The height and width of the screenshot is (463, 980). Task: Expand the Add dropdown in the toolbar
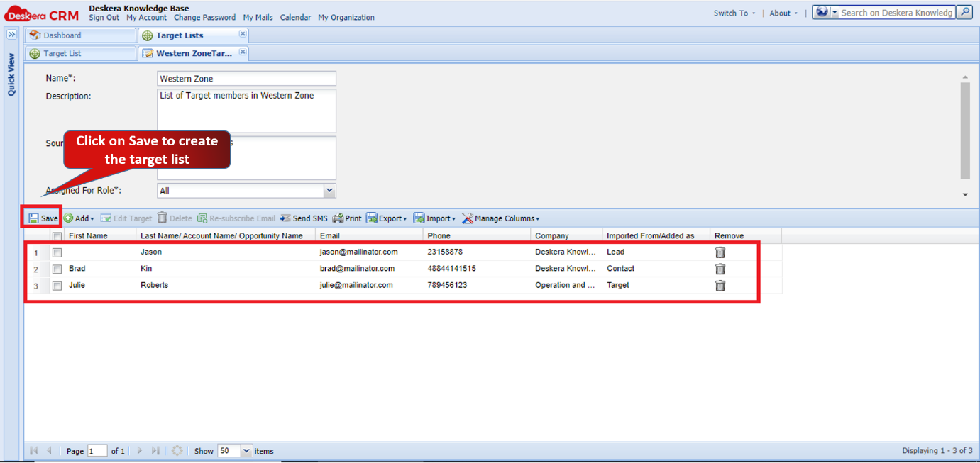(x=79, y=218)
